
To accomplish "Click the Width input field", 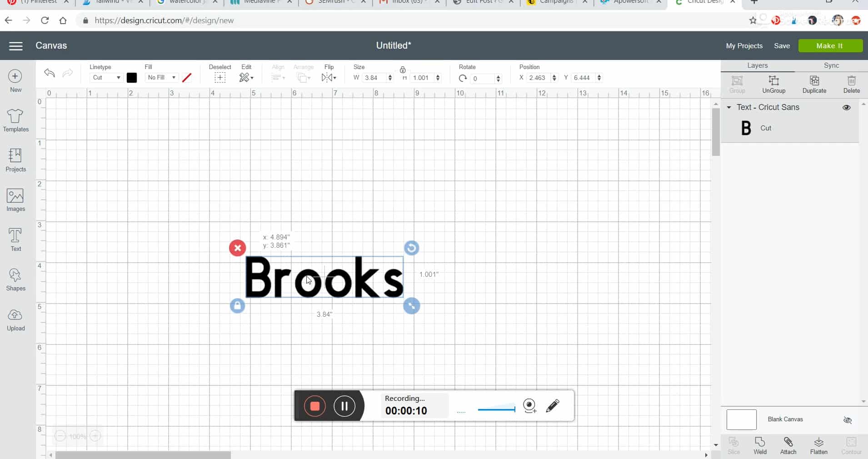I will pos(374,78).
